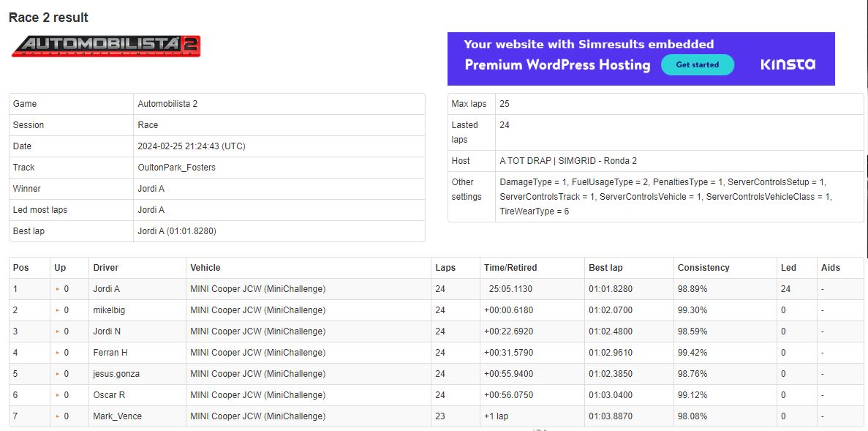
Task: Click gap time +00:22.6920
Action: point(509,331)
